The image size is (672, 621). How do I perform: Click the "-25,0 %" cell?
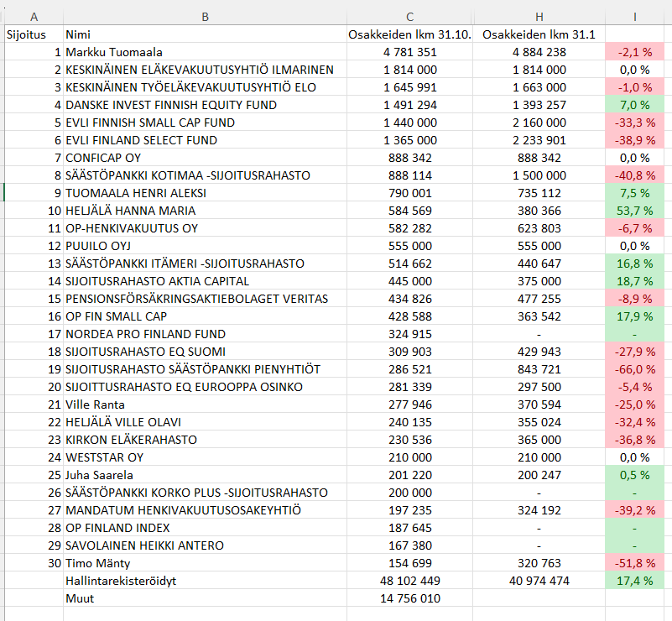point(635,404)
